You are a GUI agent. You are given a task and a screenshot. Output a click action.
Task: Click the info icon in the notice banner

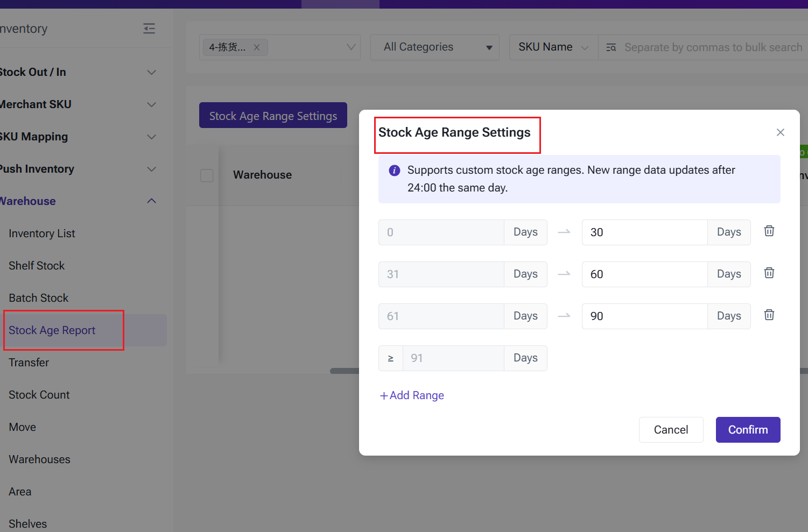click(394, 171)
